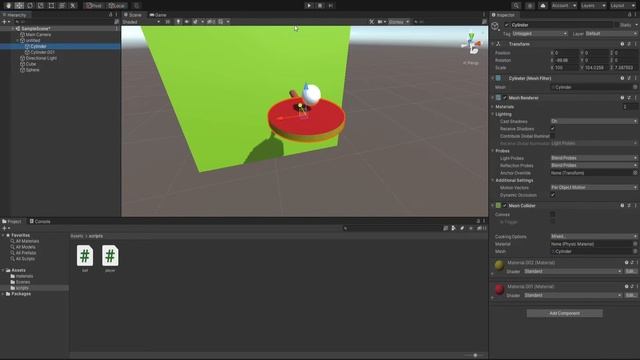This screenshot has width=640, height=360.
Task: Open the editor search icon
Action: click(516, 6)
